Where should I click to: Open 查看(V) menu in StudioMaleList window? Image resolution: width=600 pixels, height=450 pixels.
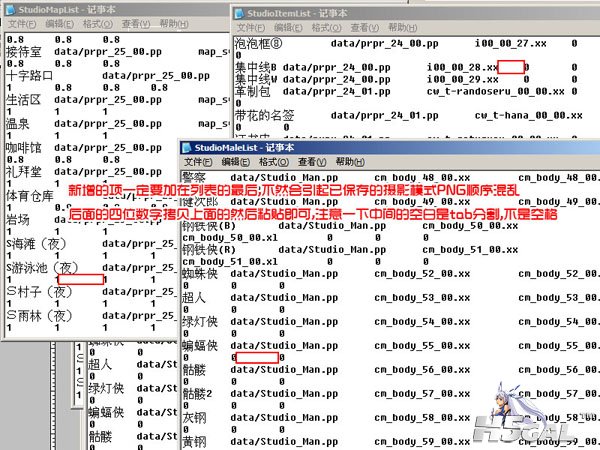click(312, 162)
